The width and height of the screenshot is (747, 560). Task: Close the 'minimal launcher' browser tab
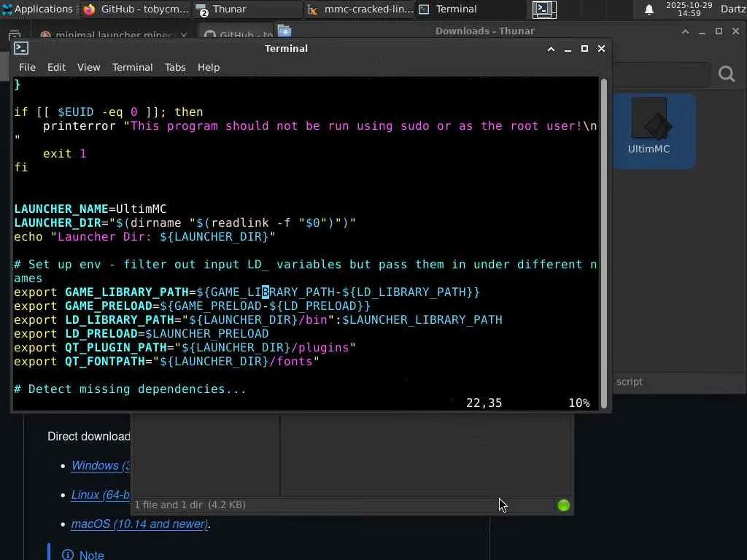[x=183, y=35]
